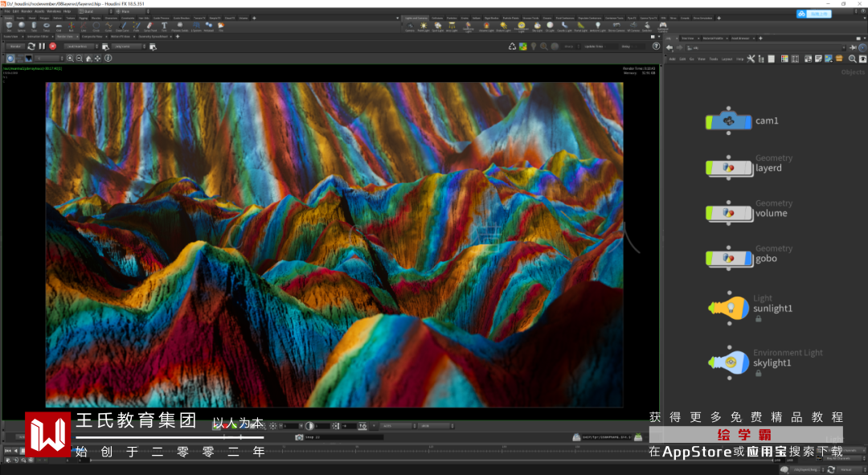Click the Render button
Viewport: 868px width, 475px height.
click(14, 46)
